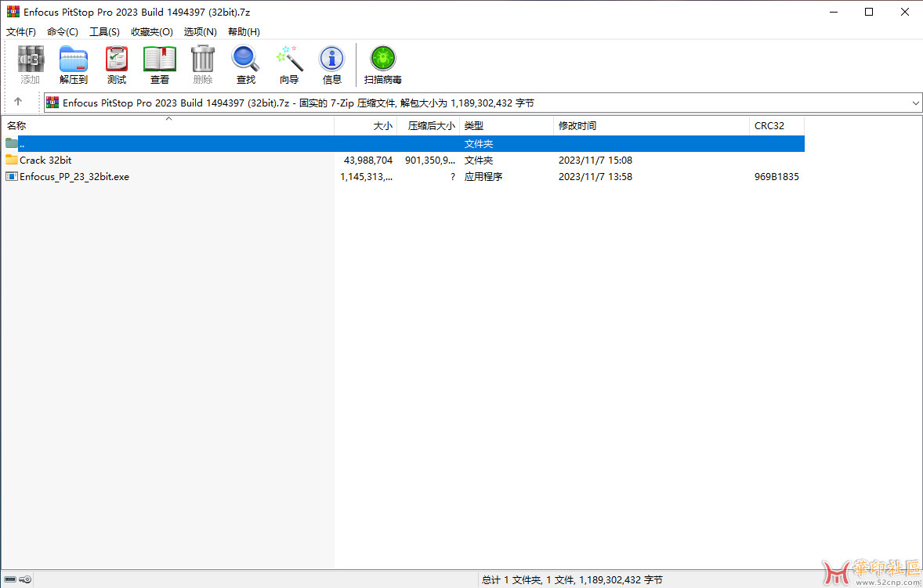923x588 pixels.
Task: Select the Crack 32bit folder name
Action: 46,160
